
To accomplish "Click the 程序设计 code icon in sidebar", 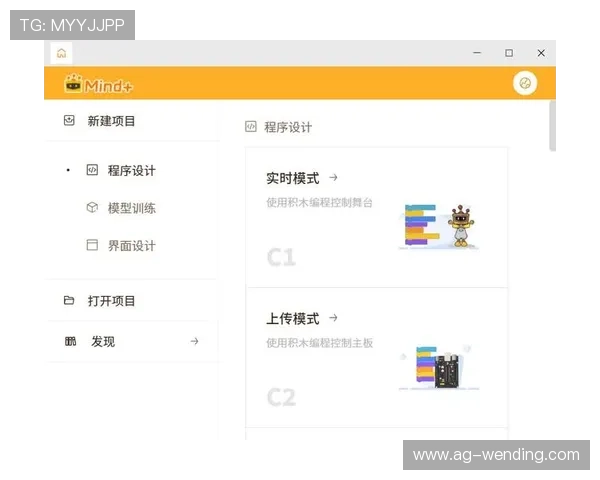I will (x=92, y=170).
